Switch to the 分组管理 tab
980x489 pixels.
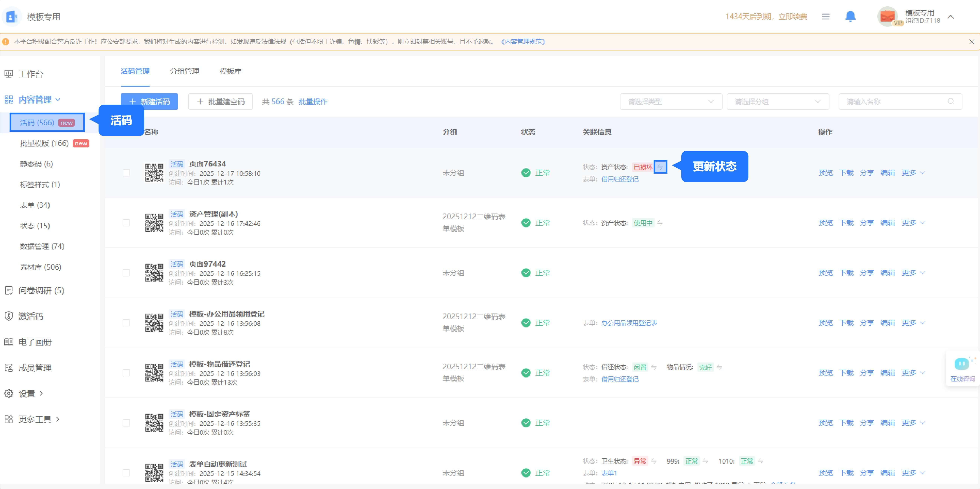184,71
